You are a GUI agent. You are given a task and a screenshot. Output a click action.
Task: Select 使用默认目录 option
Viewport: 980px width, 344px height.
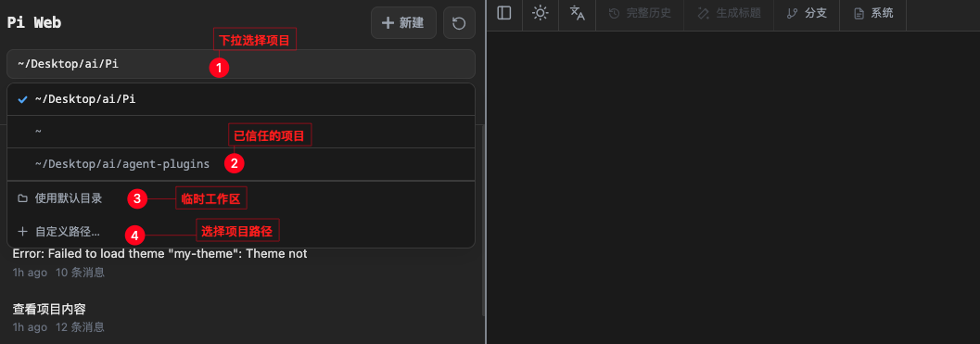pos(241,198)
